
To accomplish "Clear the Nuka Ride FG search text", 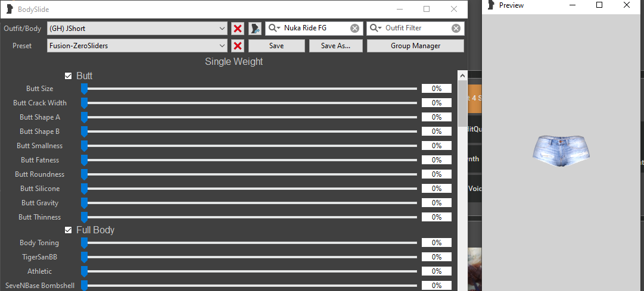I will pos(354,29).
